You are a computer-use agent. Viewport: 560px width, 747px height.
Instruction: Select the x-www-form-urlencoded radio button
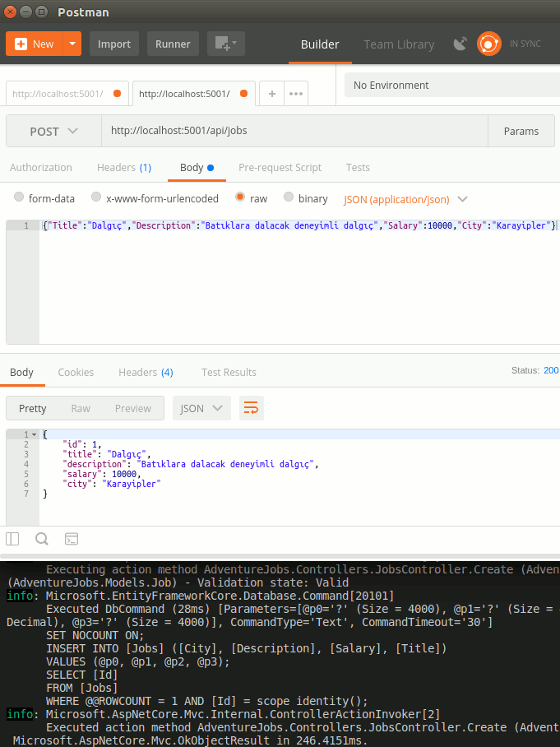(96, 197)
